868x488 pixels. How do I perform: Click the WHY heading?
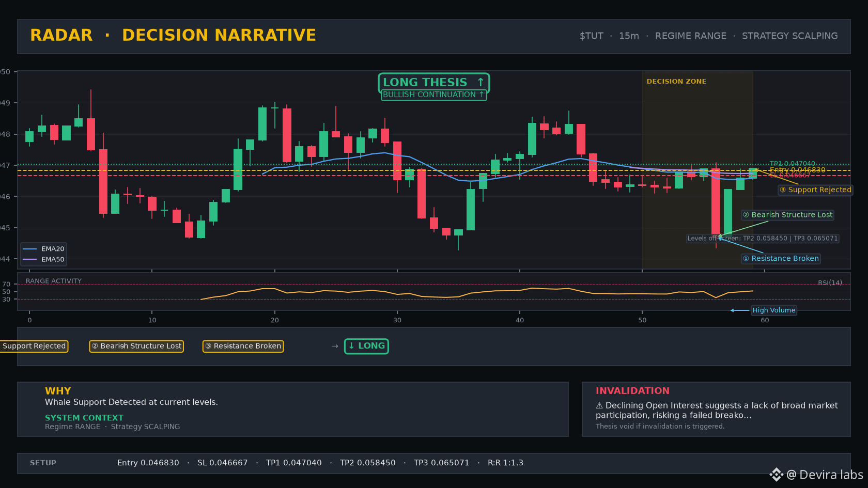tap(58, 391)
